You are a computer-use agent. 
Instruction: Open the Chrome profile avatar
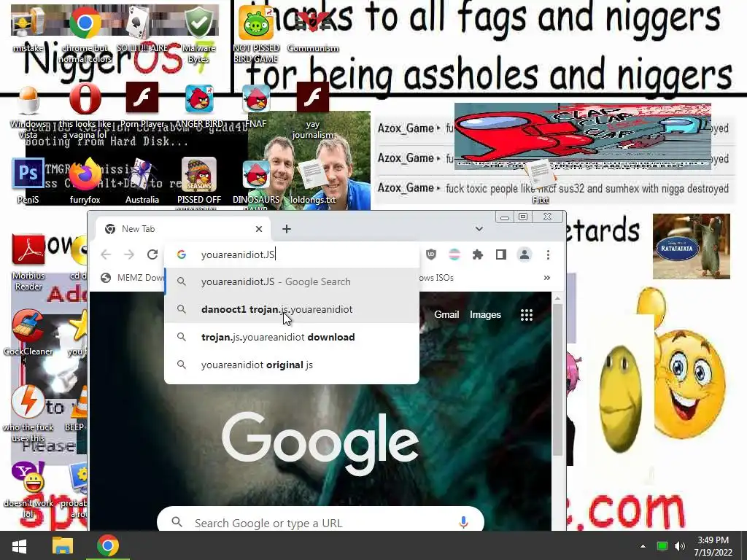tap(525, 254)
